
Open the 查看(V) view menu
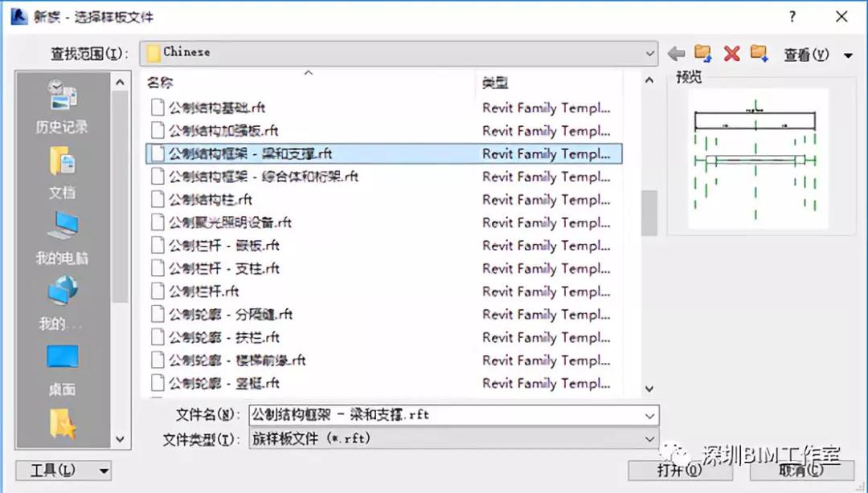point(806,55)
